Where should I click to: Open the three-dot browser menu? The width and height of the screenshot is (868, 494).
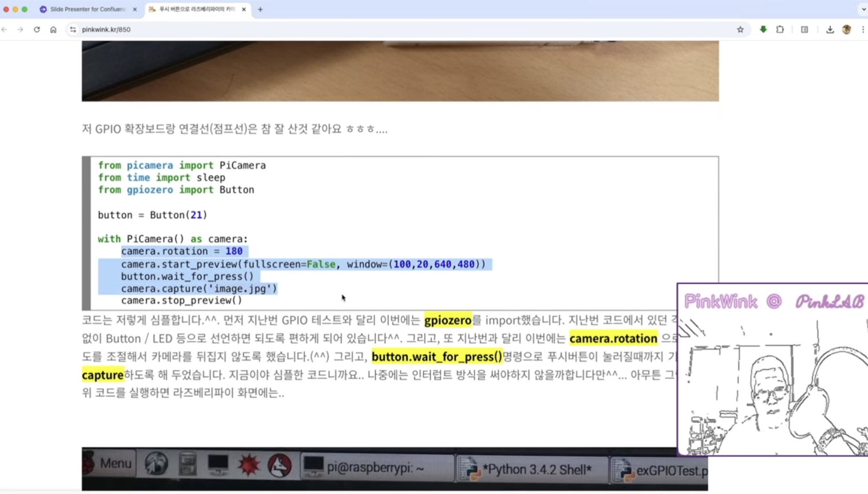pyautogui.click(x=863, y=29)
